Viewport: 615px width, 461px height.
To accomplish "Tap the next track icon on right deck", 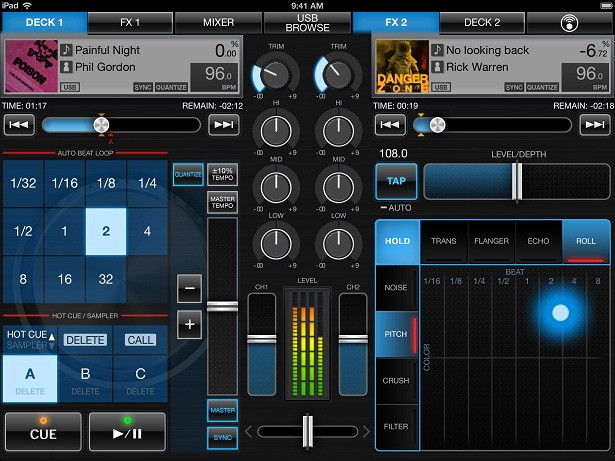I will pyautogui.click(x=594, y=125).
